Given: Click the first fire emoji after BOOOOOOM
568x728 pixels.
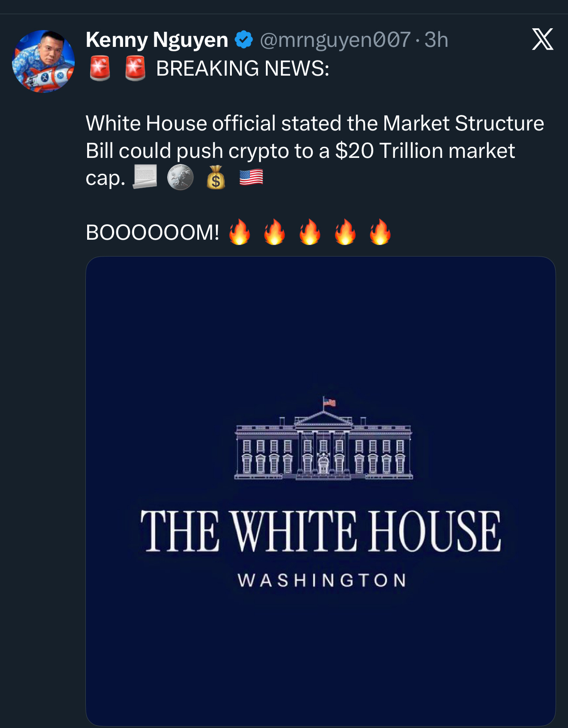Looking at the screenshot, I should pyautogui.click(x=239, y=232).
